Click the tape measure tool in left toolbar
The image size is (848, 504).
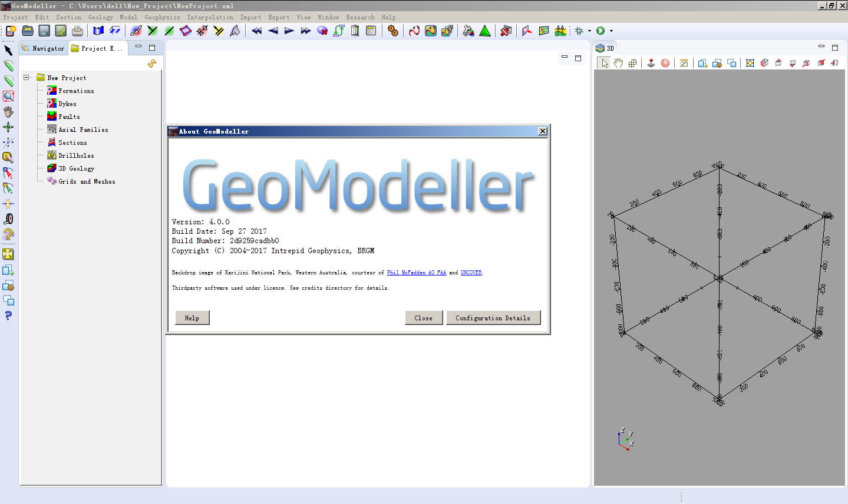tap(8, 219)
